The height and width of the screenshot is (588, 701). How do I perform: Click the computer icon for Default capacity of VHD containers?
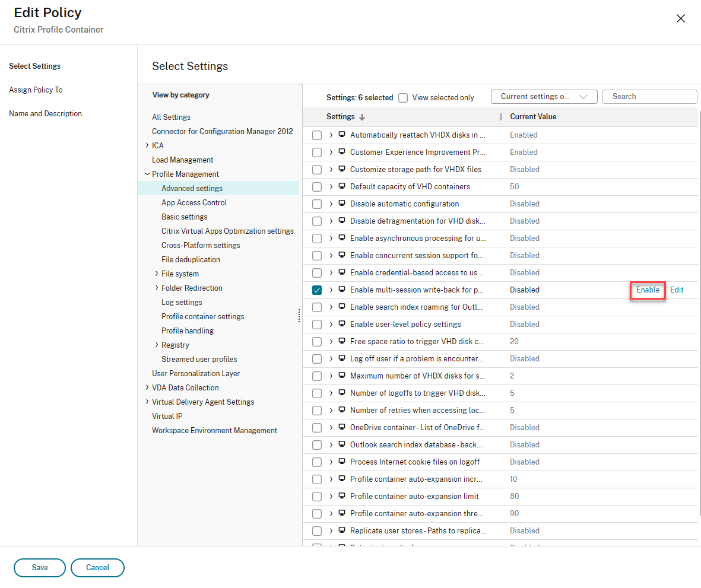(342, 186)
